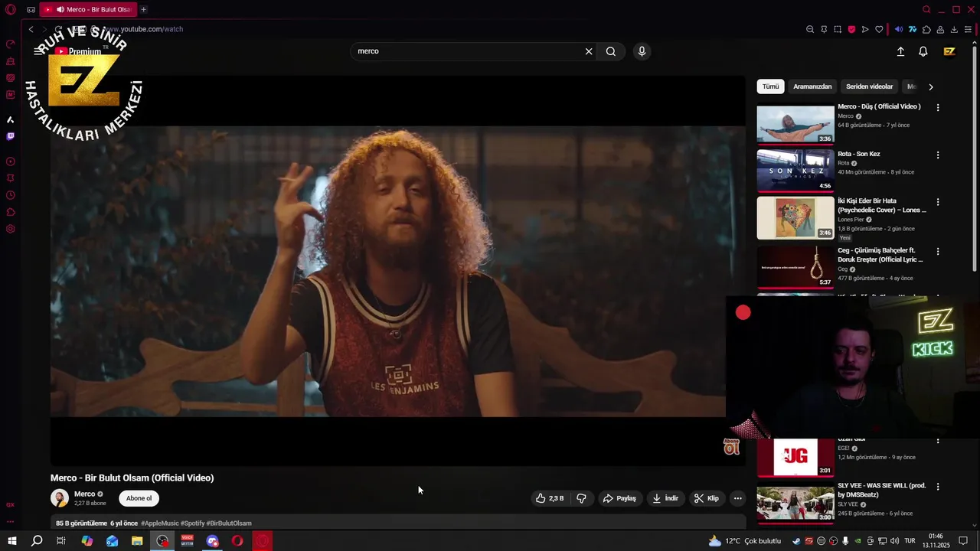Dislike the video with thumbs down
Image resolution: width=980 pixels, height=551 pixels.
click(581, 498)
